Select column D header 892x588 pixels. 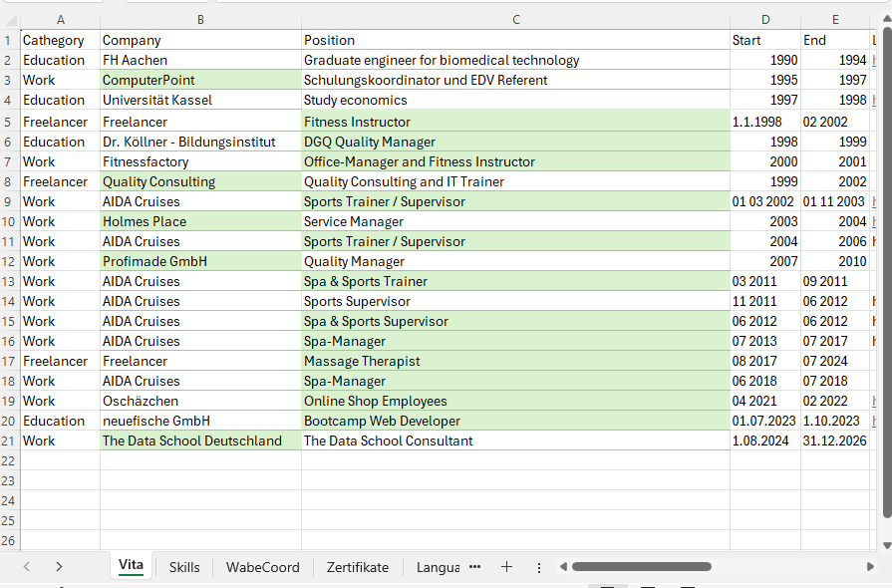(765, 20)
